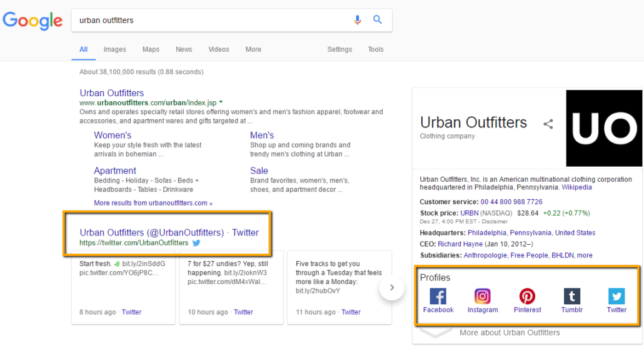Open the Free People subsidiary link
Image resolution: width=644 pixels, height=346 pixels.
pos(529,255)
